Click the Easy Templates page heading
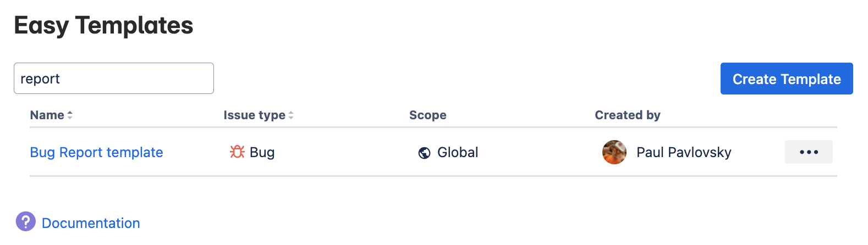The width and height of the screenshot is (868, 245). click(103, 25)
